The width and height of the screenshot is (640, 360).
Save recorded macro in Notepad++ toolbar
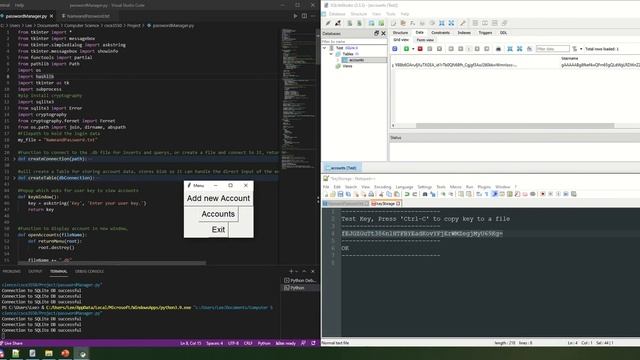[x=573, y=194]
